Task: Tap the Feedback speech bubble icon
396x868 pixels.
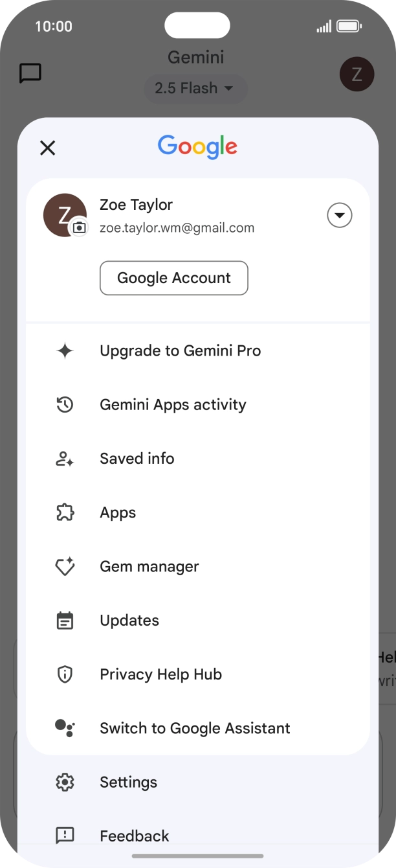Action: [x=65, y=836]
